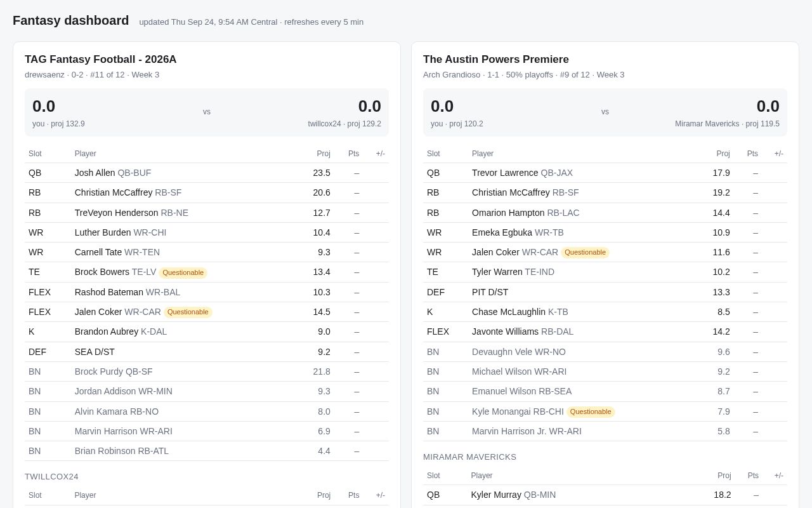This screenshot has width=812, height=508.
Task: Select Josh Allen QB-BUF row
Action: (x=207, y=173)
